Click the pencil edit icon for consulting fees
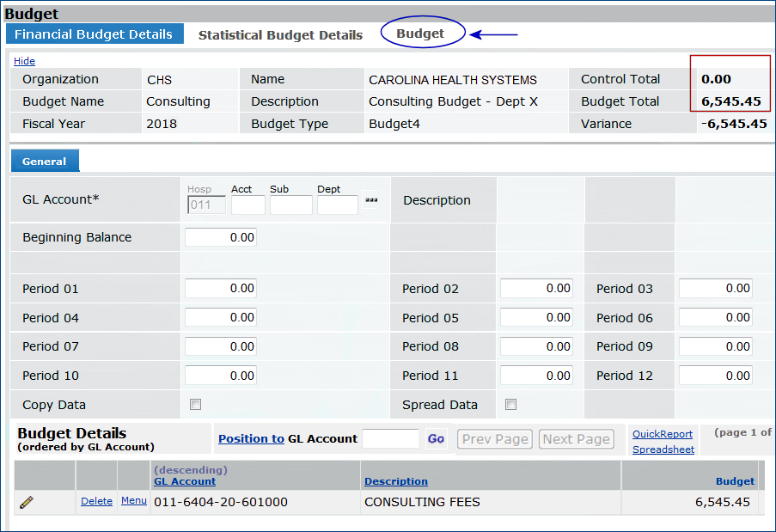 pos(27,502)
